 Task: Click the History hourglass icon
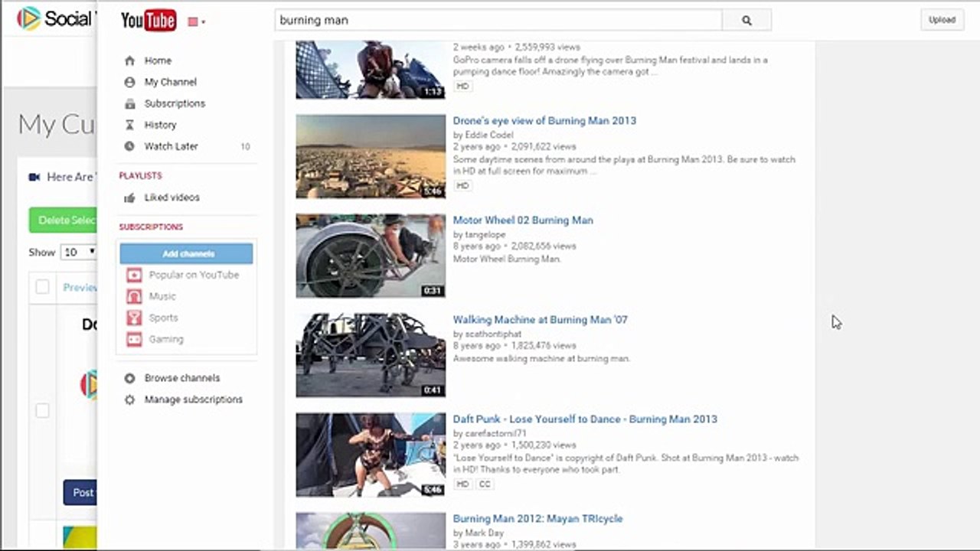129,125
